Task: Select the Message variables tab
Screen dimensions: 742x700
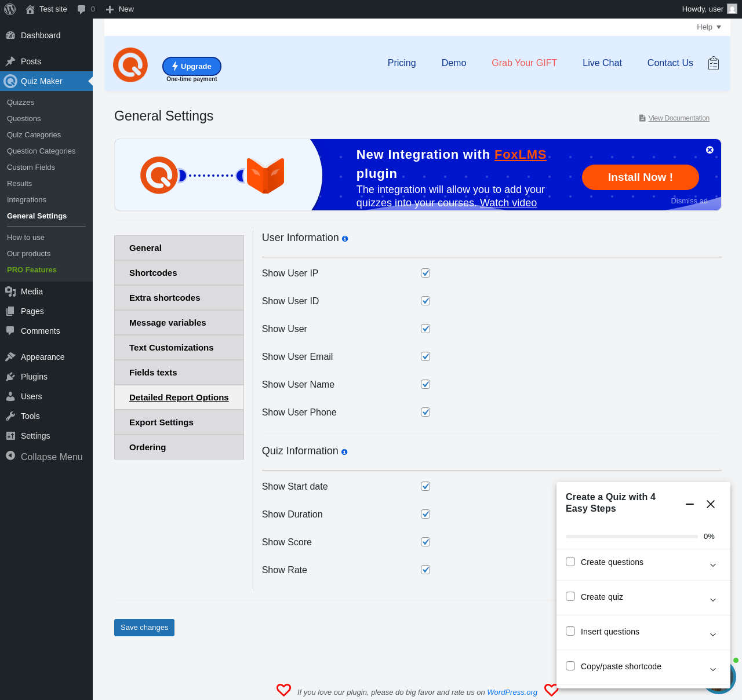Action: 179,323
